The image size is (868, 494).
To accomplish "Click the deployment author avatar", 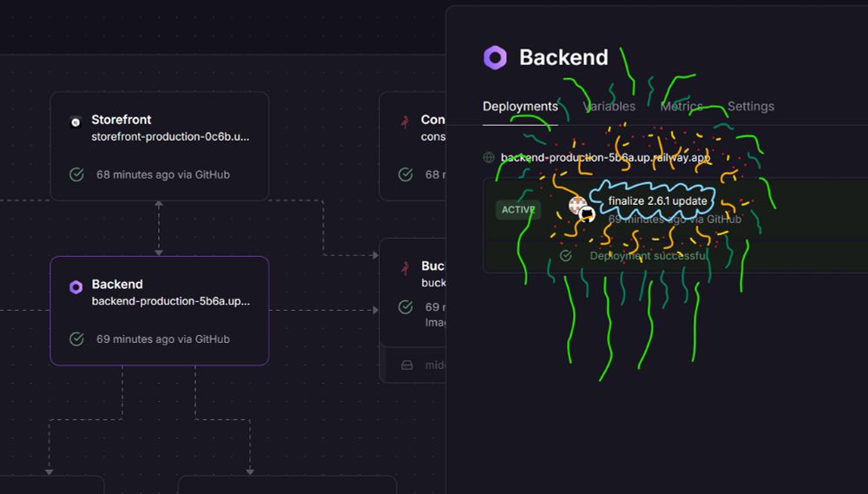I will click(x=578, y=205).
